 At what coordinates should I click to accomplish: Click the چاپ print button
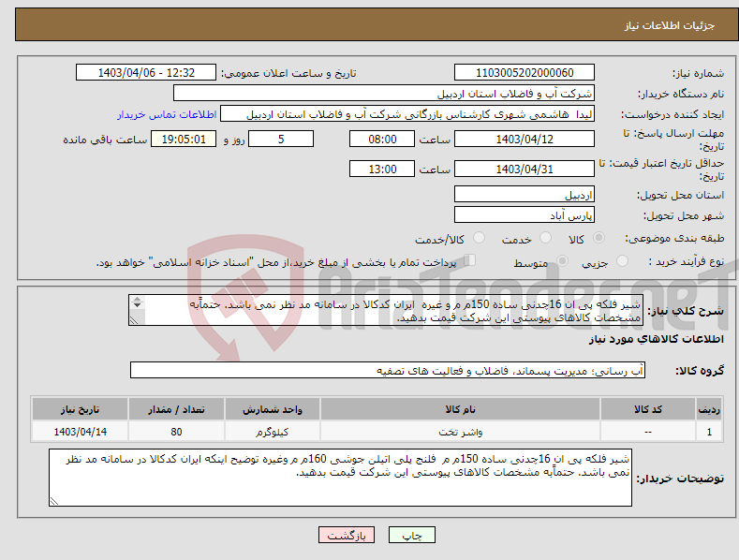point(412,535)
